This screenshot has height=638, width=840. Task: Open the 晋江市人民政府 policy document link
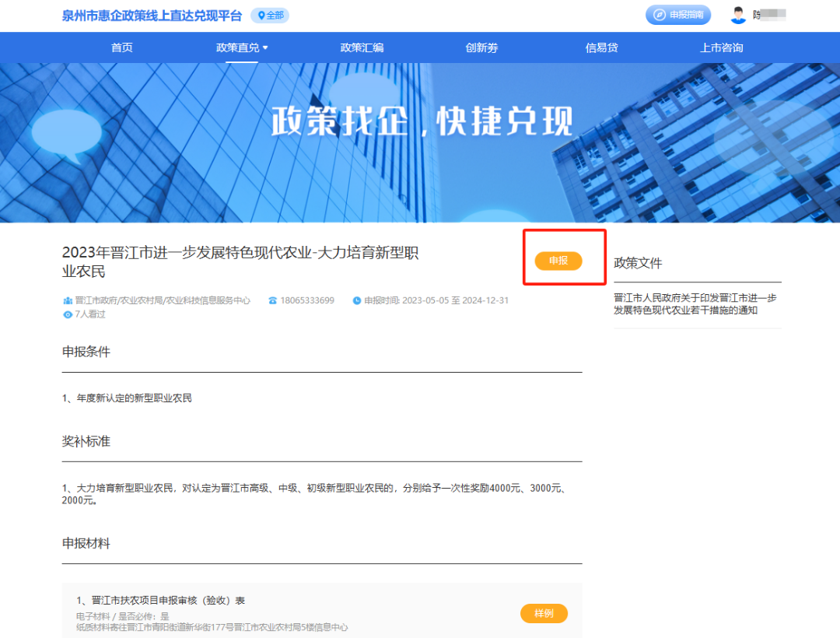pos(695,304)
